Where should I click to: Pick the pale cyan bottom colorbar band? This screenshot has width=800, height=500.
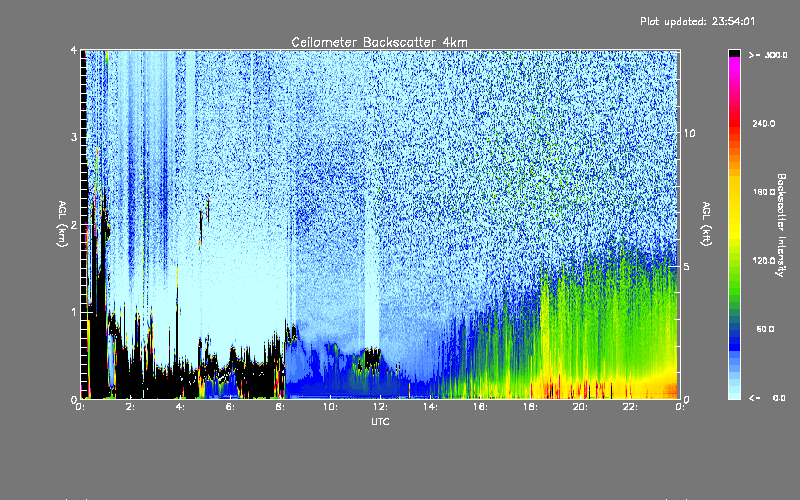[x=734, y=394]
